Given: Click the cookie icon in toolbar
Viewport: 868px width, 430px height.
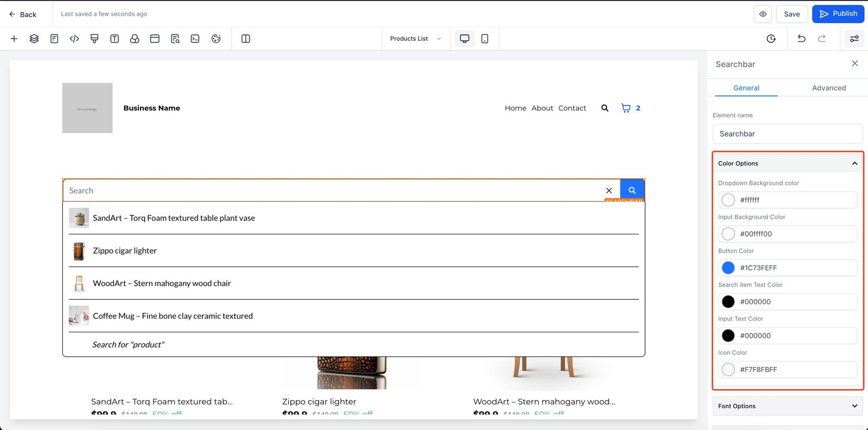Looking at the screenshot, I should pos(216,38).
